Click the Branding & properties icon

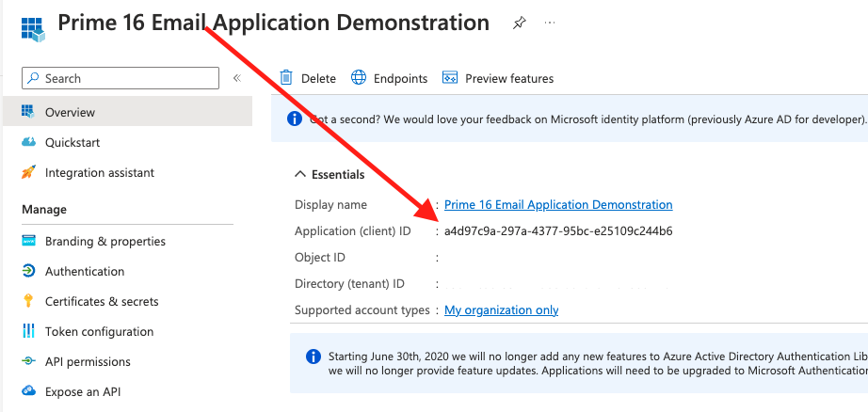click(x=28, y=241)
